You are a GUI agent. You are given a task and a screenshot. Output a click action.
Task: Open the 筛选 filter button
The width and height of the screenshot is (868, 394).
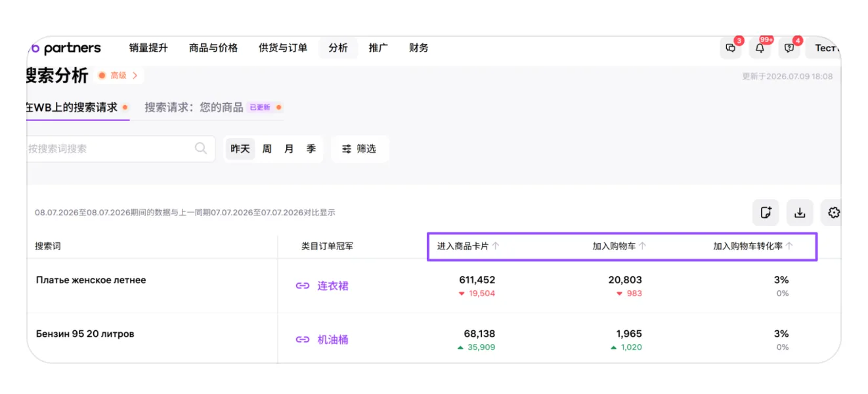point(360,149)
